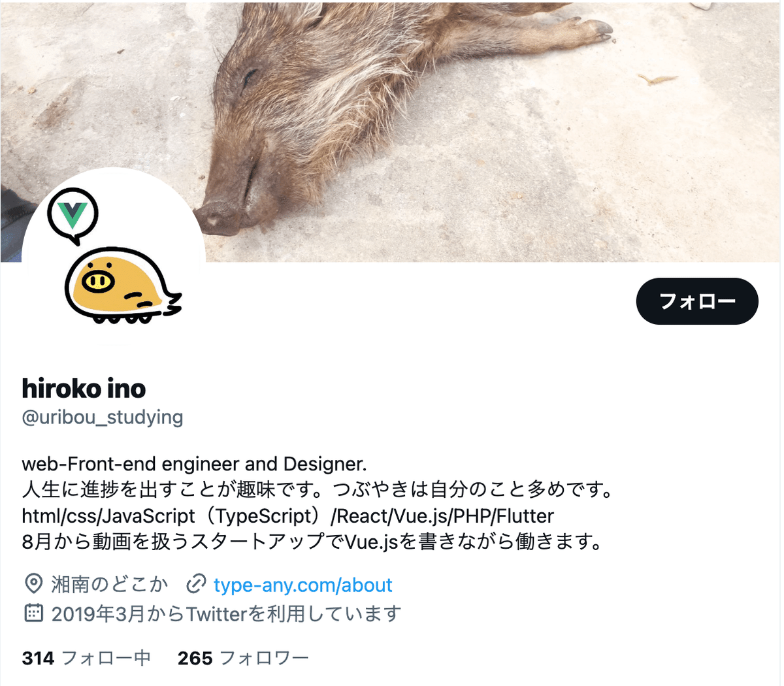784x686 pixels.
Task: Click the location pin icon
Action: (x=33, y=584)
